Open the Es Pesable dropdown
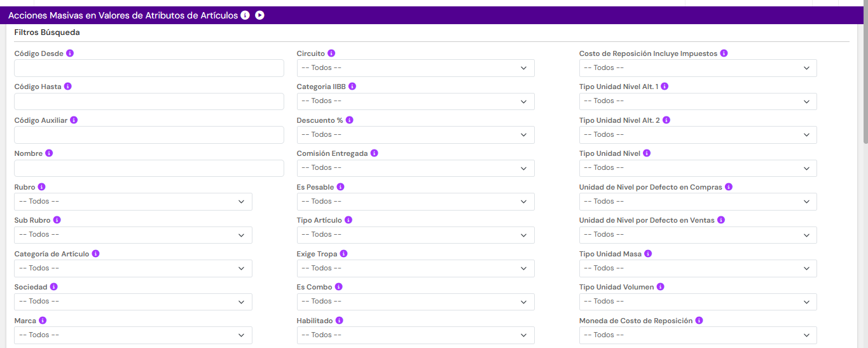Image resolution: width=868 pixels, height=348 pixels. coord(415,202)
